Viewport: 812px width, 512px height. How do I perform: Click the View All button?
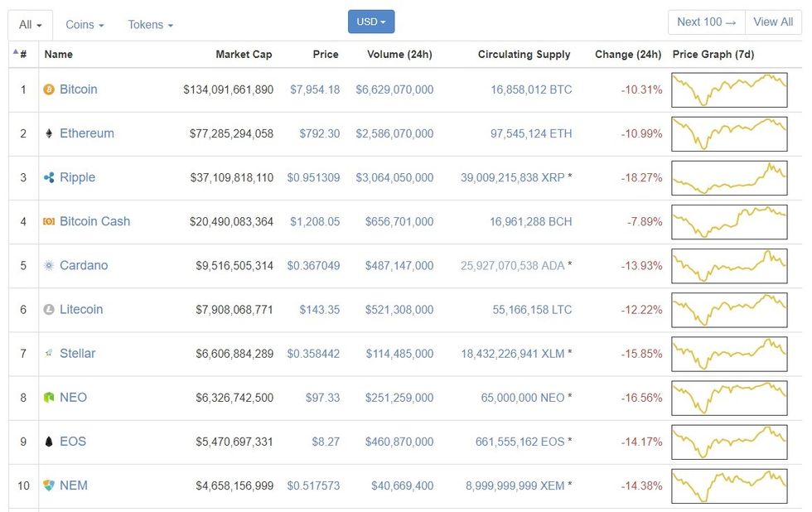point(772,22)
